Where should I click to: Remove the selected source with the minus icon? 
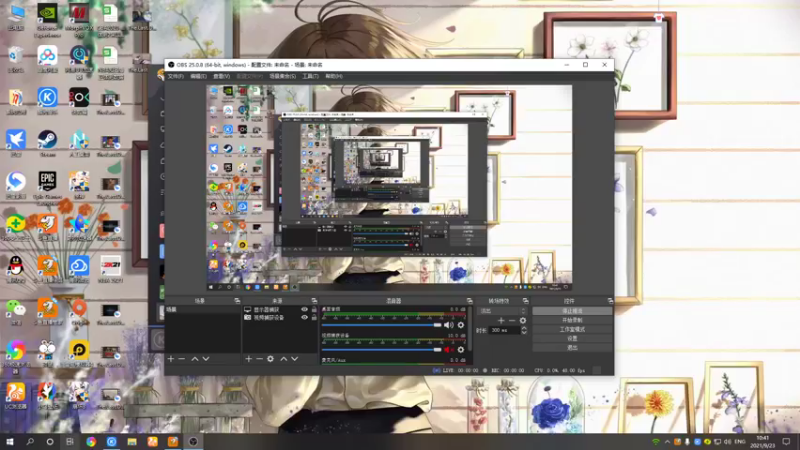259,359
